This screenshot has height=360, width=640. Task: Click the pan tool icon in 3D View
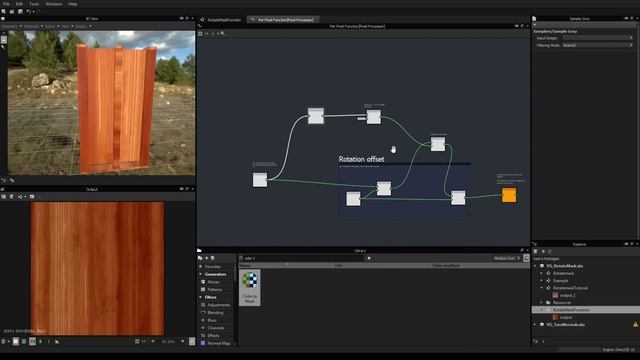pos(4,40)
